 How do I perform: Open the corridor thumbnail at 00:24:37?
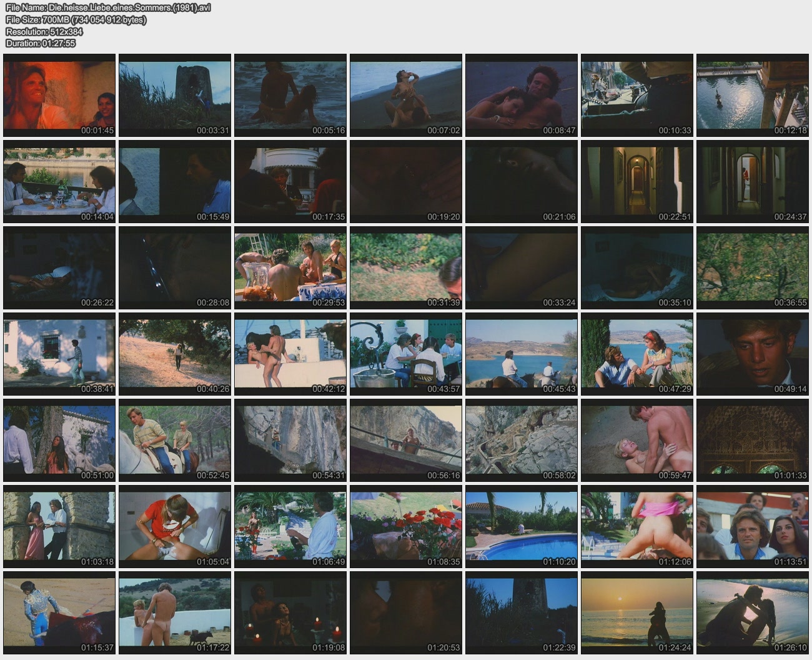pos(752,181)
